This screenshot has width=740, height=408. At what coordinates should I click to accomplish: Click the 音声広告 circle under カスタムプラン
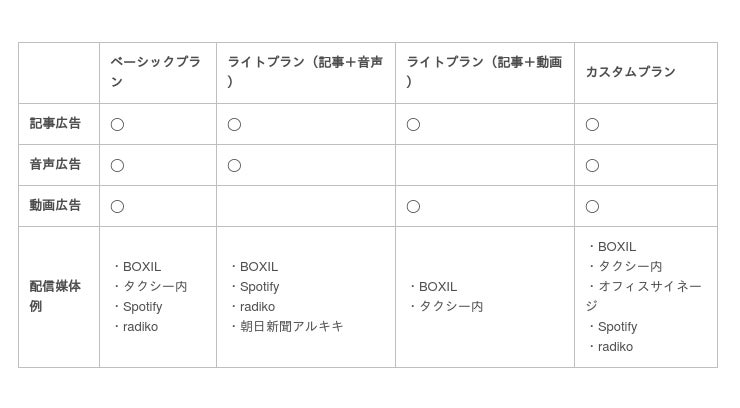pos(592,166)
